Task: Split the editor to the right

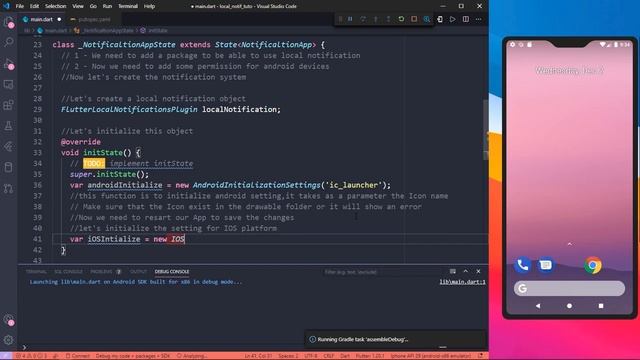Action: pos(466,19)
